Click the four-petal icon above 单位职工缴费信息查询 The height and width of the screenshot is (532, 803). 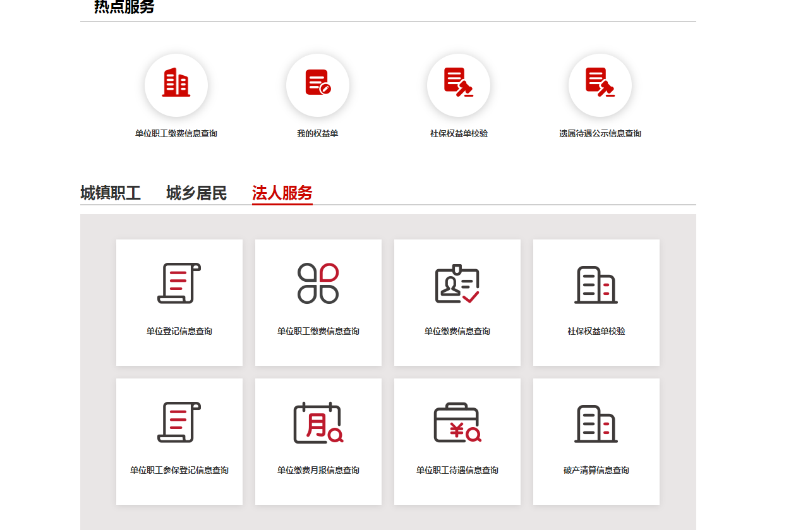[x=318, y=284]
